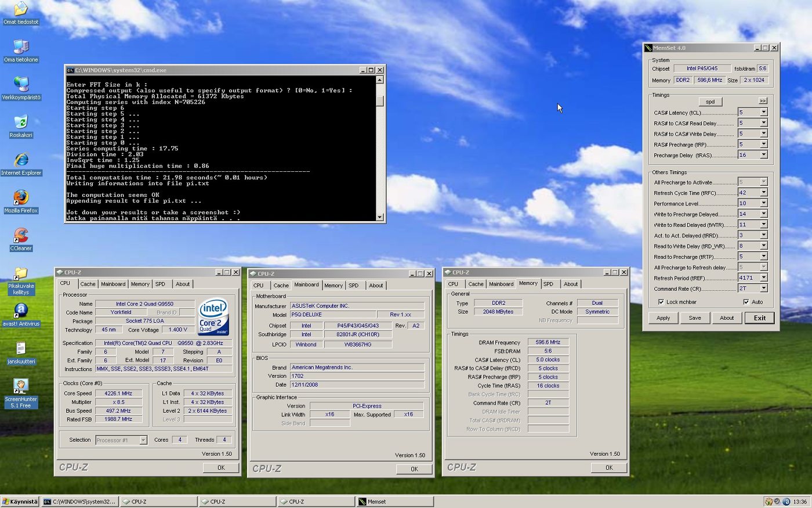Open the Performance Level dropdown in MemSet

(763, 203)
